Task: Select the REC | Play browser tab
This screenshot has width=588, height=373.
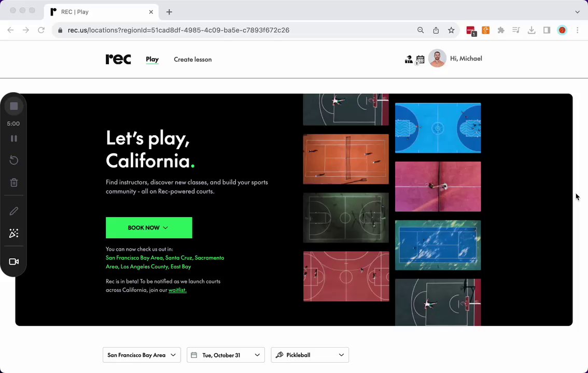Action: pyautogui.click(x=102, y=12)
